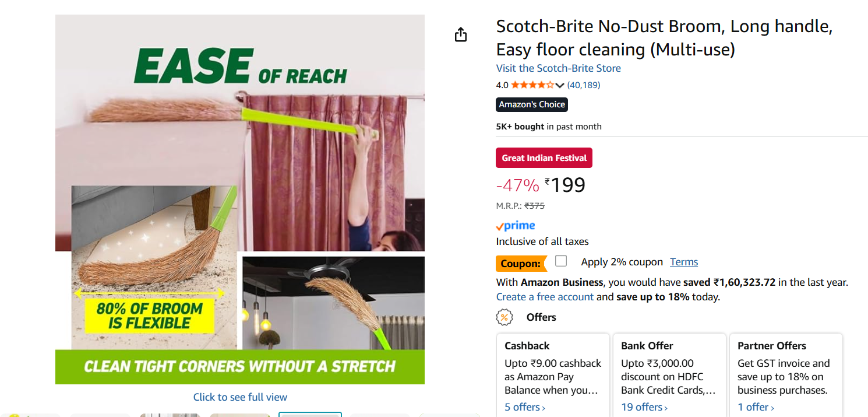The image size is (868, 417).
Task: Tick the Apply 2% coupon checkbox
Action: 561,261
